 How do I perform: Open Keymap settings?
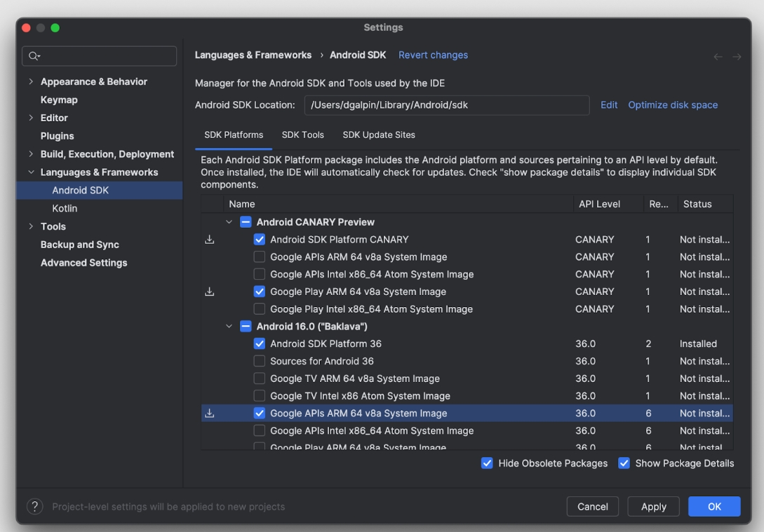tap(59, 100)
